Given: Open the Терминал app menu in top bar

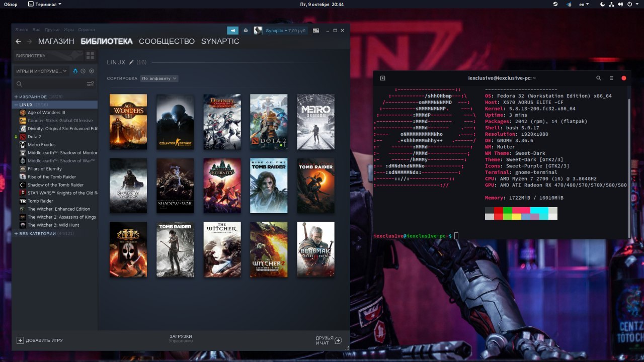Looking at the screenshot, I should (x=44, y=4).
